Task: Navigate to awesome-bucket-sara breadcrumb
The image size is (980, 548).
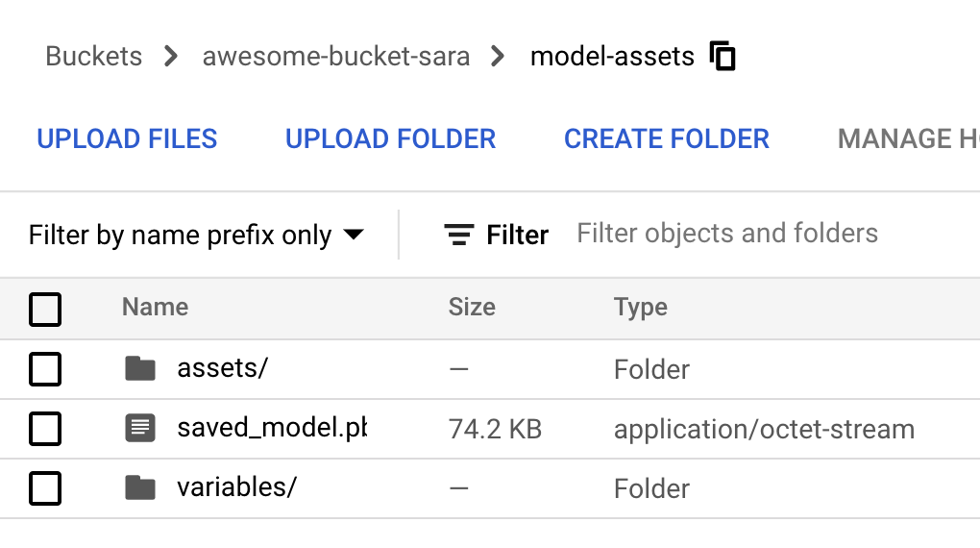Action: (x=335, y=57)
